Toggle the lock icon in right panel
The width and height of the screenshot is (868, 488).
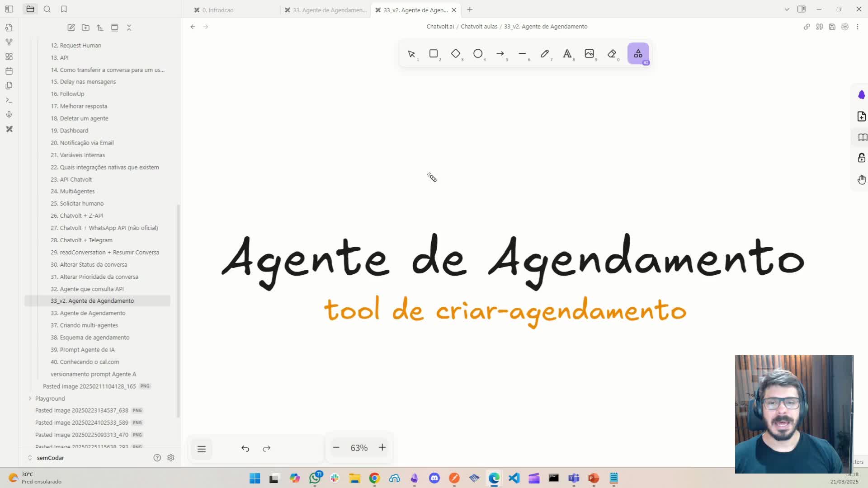click(x=862, y=158)
